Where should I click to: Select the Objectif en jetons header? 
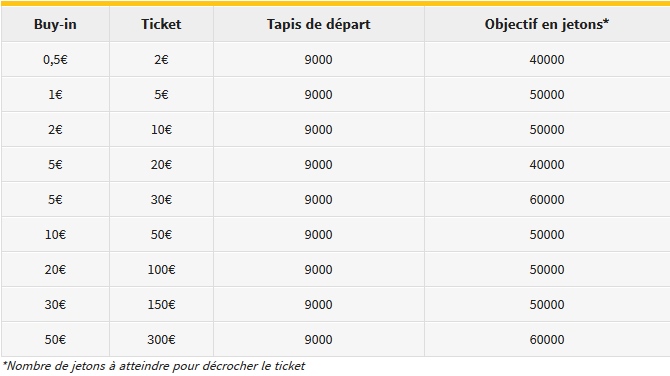pyautogui.click(x=547, y=24)
